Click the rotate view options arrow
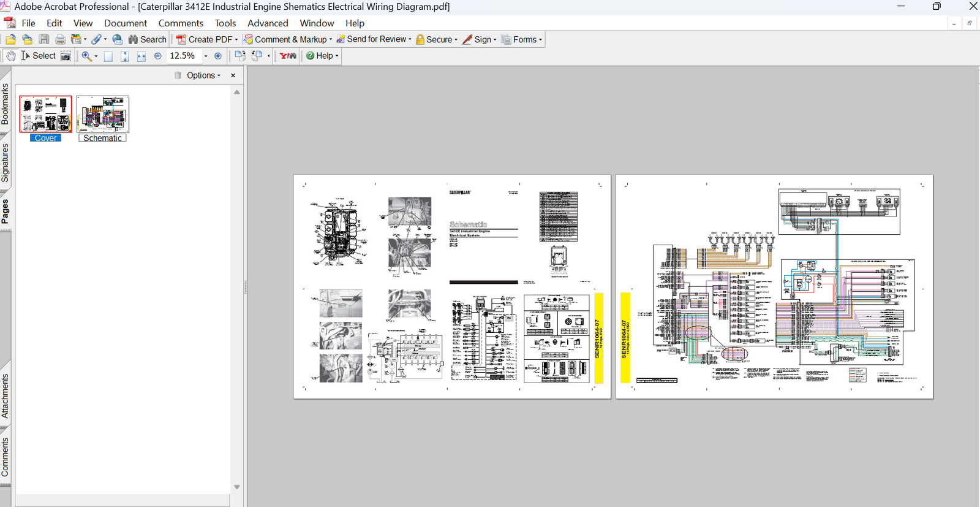 [x=268, y=56]
